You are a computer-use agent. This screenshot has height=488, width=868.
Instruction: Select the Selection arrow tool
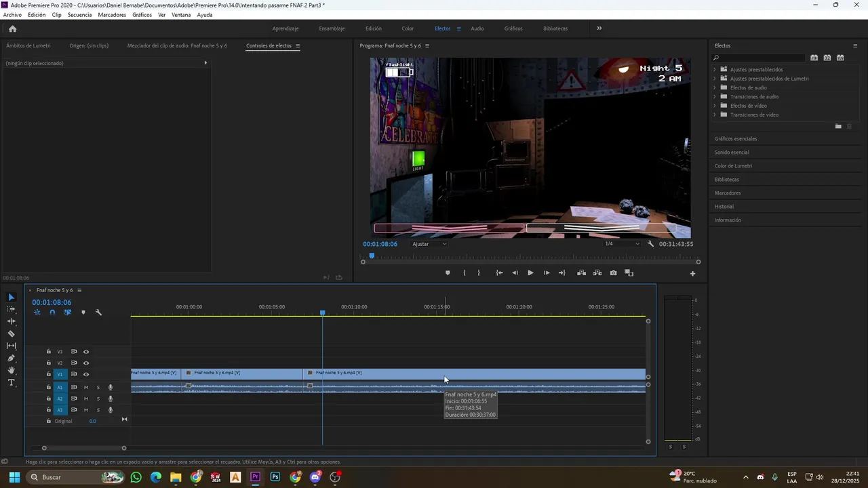coord(11,298)
